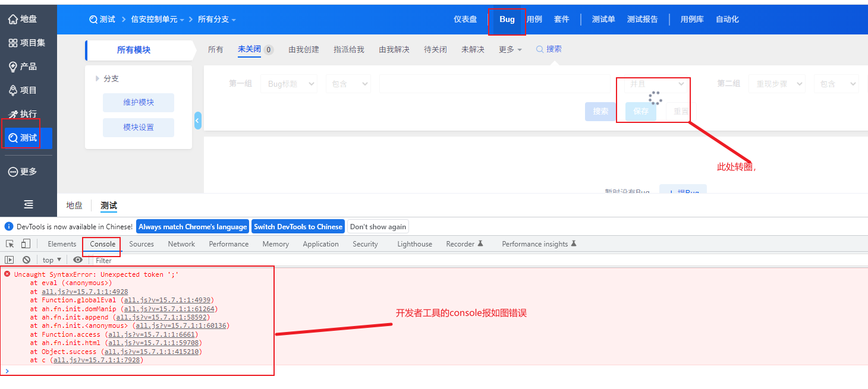Open the 所有分支 branch dropdown
868x389 pixels.
(x=216, y=19)
